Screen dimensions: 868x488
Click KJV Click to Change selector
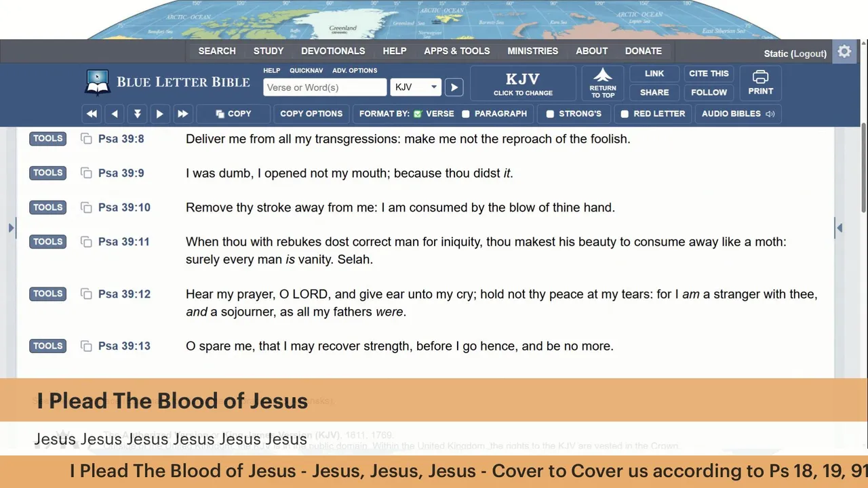[523, 83]
